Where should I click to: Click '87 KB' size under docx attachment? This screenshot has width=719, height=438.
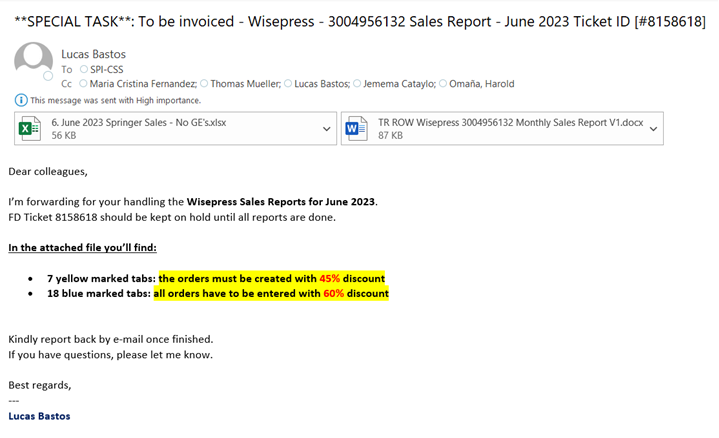click(390, 135)
